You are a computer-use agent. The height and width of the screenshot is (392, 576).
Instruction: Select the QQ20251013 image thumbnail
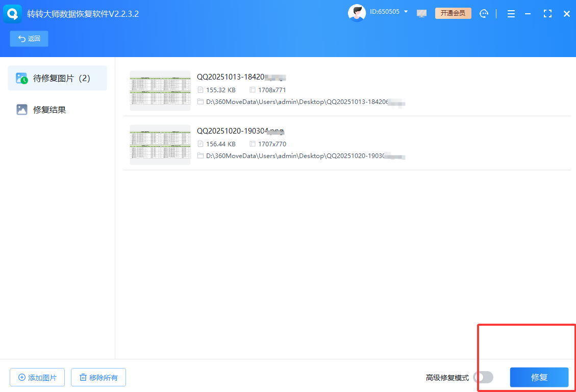[160, 91]
